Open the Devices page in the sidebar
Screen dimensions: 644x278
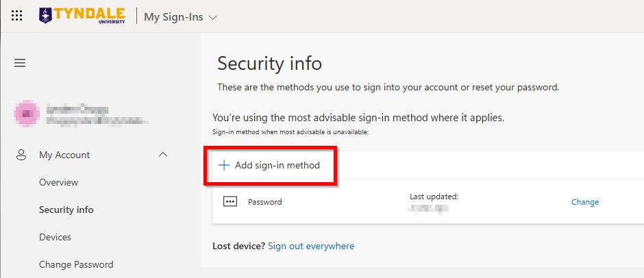tap(55, 237)
